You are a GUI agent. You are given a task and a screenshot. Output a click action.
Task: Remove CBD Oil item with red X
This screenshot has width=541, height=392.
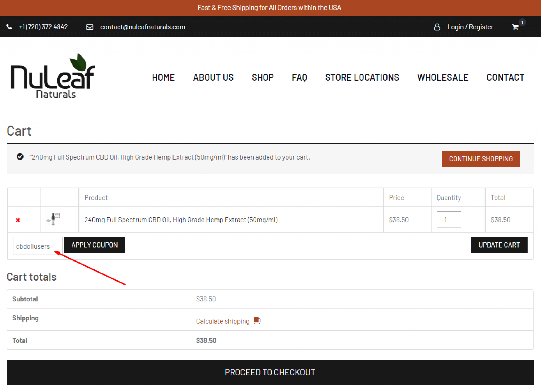pos(18,220)
